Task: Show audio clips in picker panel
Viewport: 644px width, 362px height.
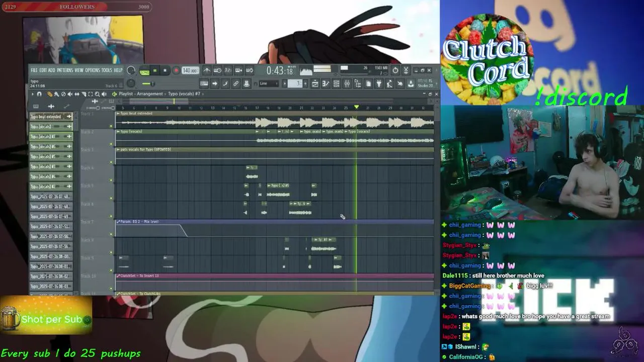Action: (51, 106)
